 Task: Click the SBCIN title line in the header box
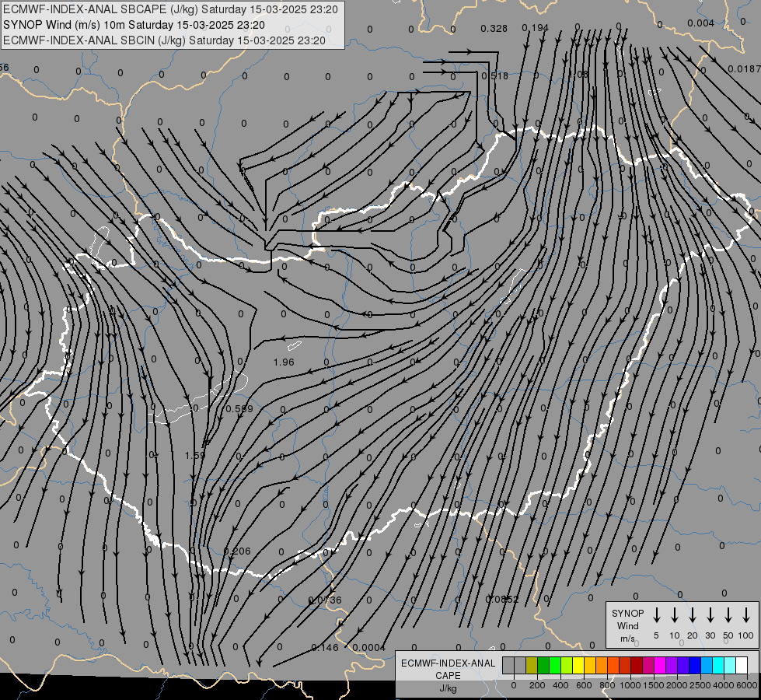[164, 40]
